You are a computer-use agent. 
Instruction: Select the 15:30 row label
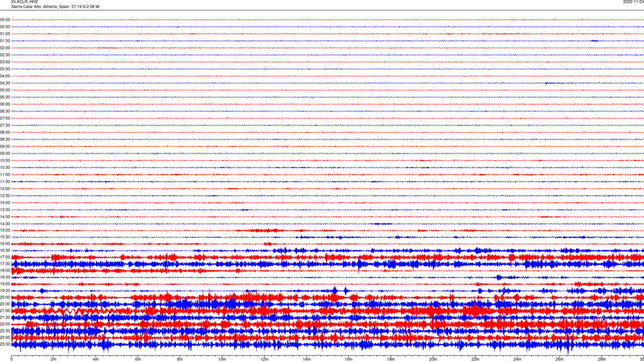(x=5, y=237)
